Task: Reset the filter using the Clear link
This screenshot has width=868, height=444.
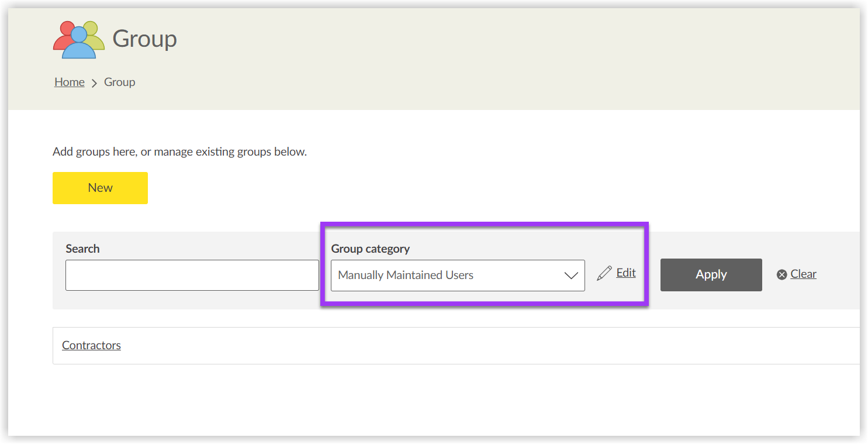Action: 803,274
